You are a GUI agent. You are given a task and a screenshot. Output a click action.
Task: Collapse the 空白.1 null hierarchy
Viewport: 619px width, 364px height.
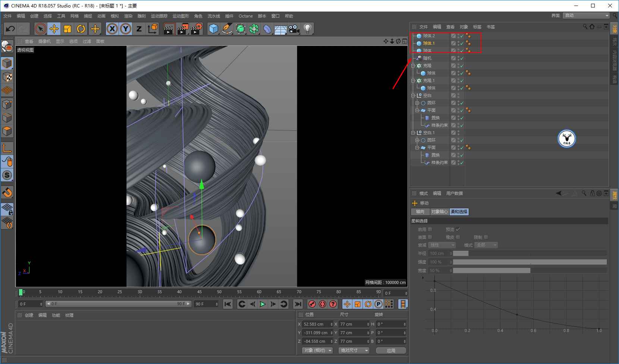click(x=413, y=133)
